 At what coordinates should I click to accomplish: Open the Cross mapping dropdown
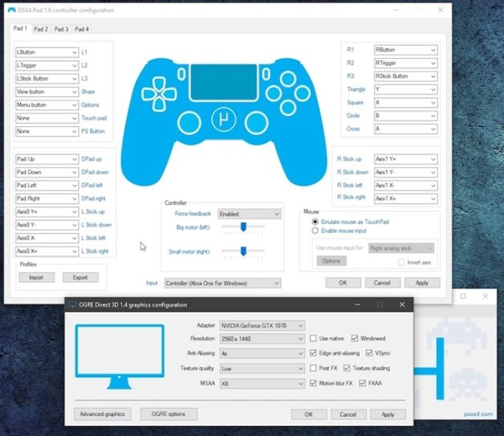coord(405,129)
